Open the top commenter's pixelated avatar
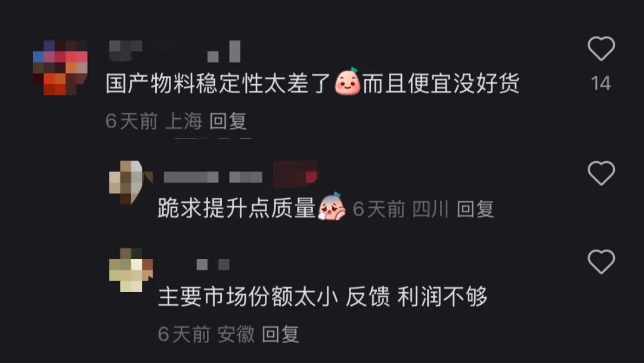 coord(60,67)
